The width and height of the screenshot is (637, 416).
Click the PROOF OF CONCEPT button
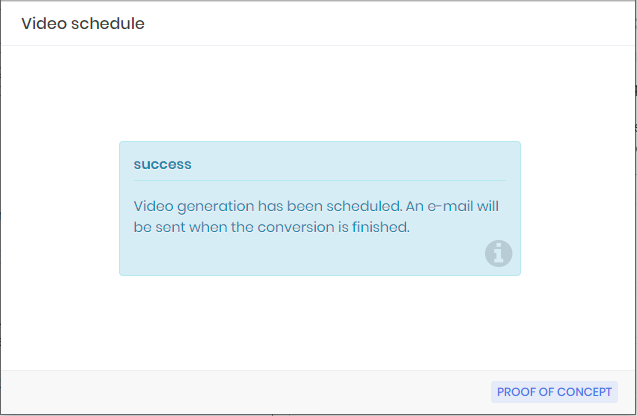click(x=554, y=392)
